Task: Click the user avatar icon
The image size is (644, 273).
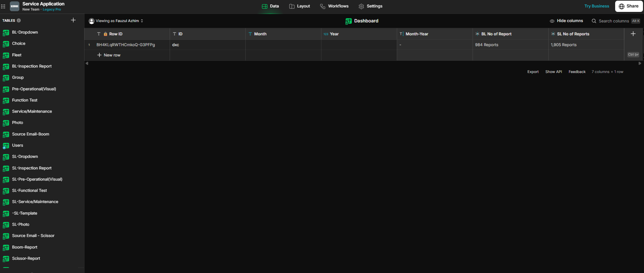Action: click(92, 21)
